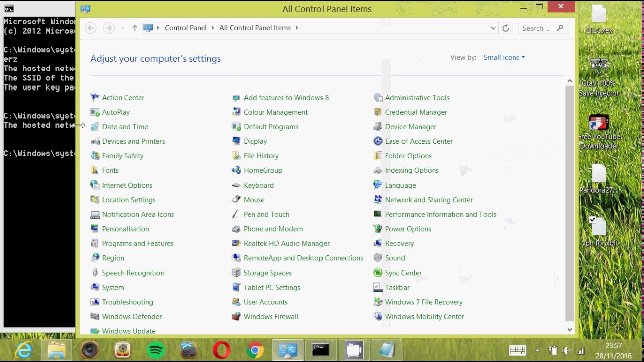Click the Keyboard icon
The width and height of the screenshot is (644, 362).
(236, 185)
